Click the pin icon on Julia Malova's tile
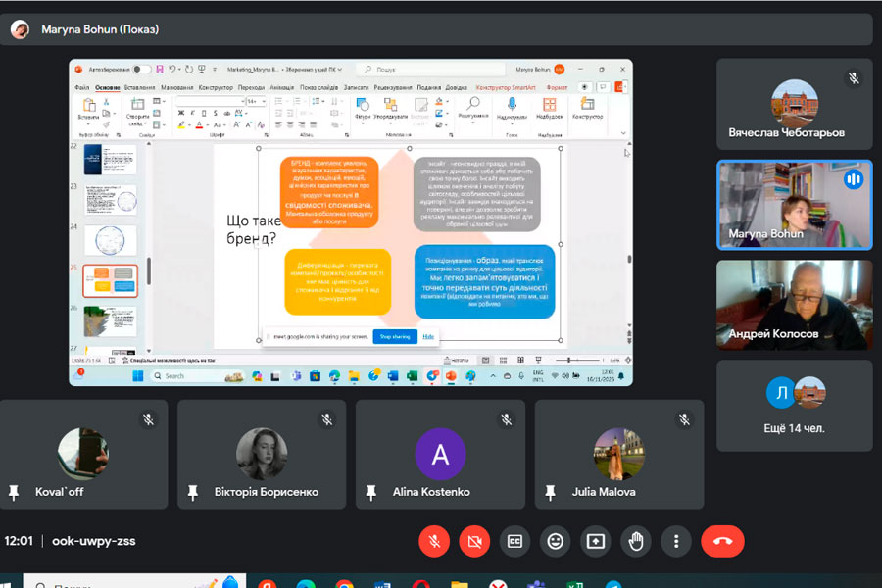Screen dimensions: 882x588 pos(550,492)
